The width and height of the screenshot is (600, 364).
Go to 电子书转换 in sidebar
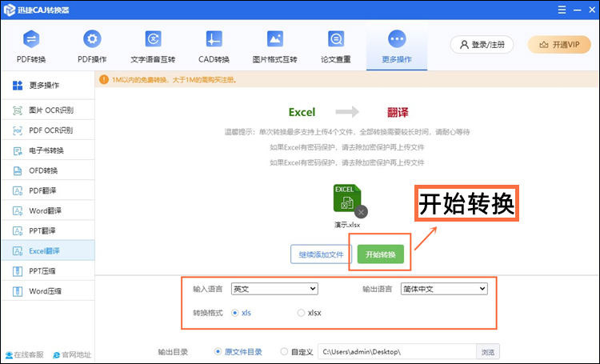(x=48, y=151)
